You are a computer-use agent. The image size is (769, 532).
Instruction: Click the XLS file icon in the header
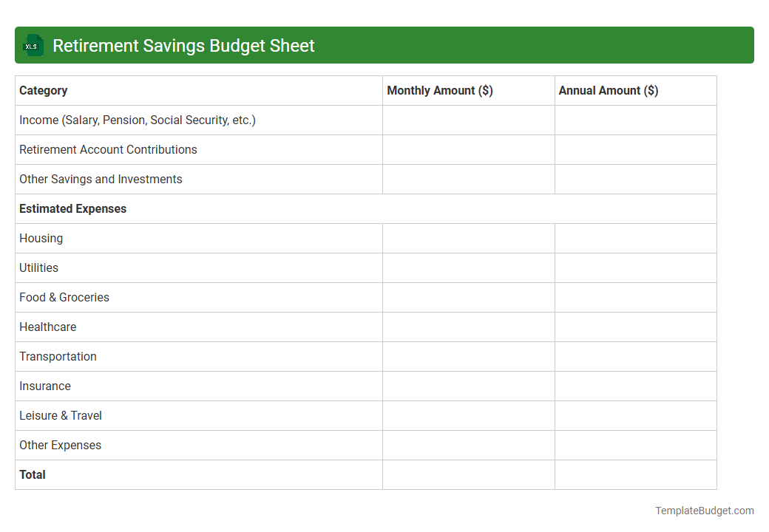pyautogui.click(x=33, y=45)
